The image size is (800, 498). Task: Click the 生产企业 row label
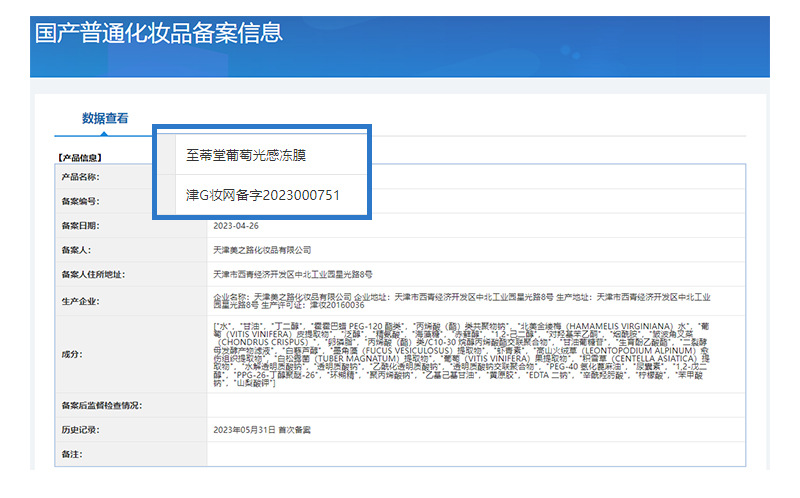tap(81, 301)
